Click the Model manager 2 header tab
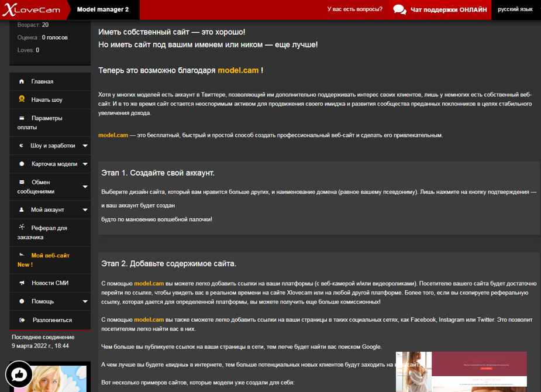Screen dimensions: 541x392 click(x=103, y=10)
